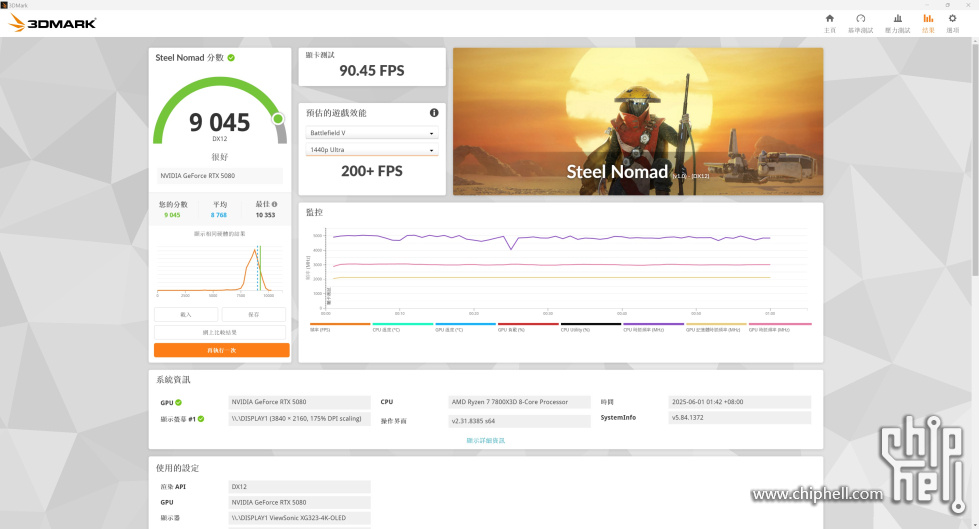
Task: Click the Load (載入) button
Action: click(x=186, y=314)
